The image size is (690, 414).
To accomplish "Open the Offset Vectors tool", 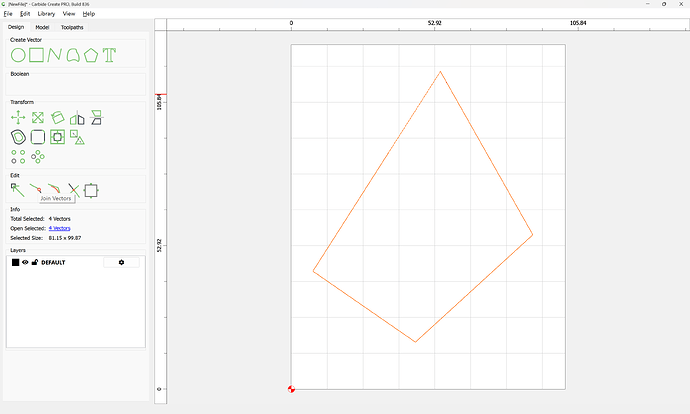I will [x=18, y=137].
